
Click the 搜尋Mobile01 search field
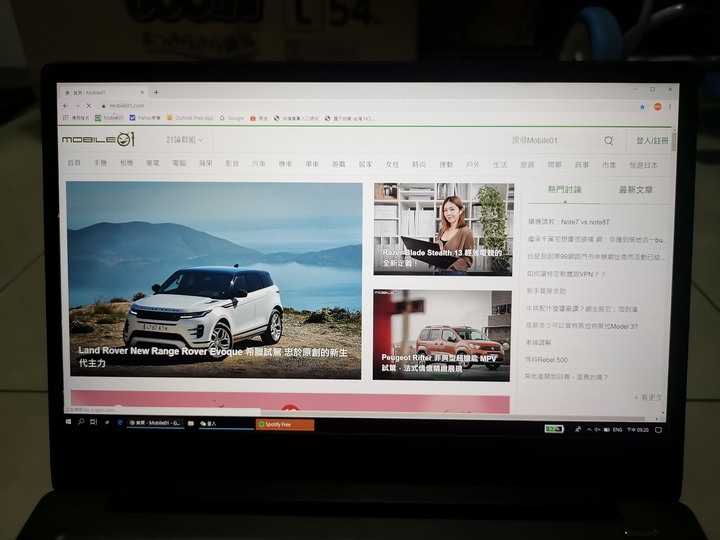tap(553, 141)
